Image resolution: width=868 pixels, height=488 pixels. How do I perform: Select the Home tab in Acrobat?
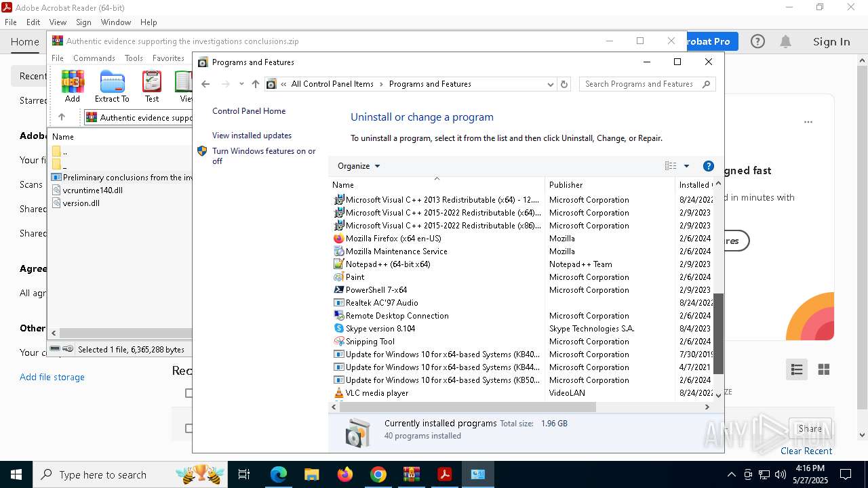(x=25, y=41)
